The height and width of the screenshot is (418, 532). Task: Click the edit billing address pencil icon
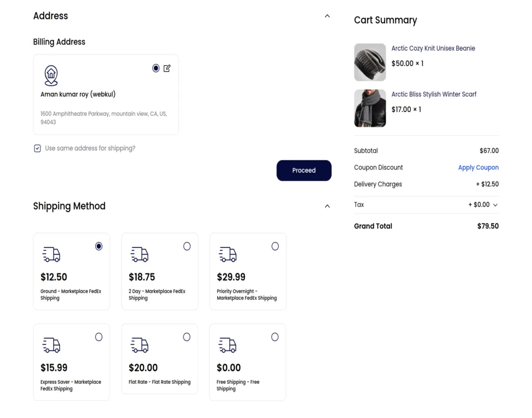167,68
